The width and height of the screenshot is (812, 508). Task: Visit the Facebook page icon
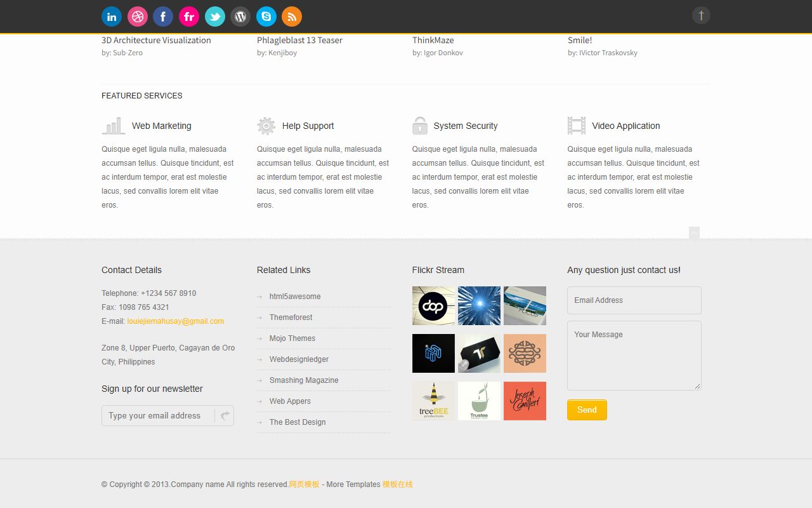coord(163,17)
